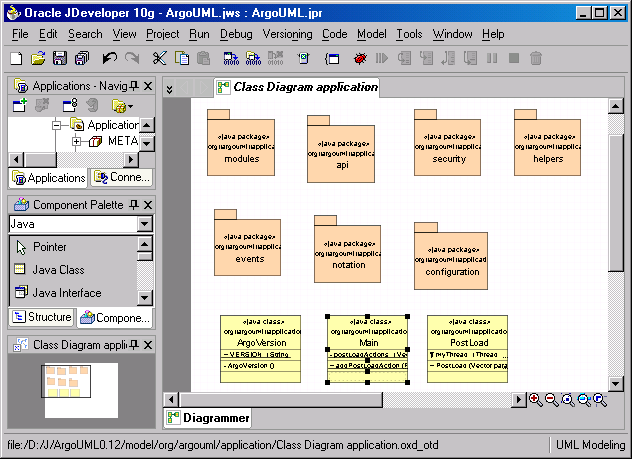Open the Navigator filter folder dropdown
Image resolution: width=632 pixels, height=459 pixels.
[x=123, y=106]
